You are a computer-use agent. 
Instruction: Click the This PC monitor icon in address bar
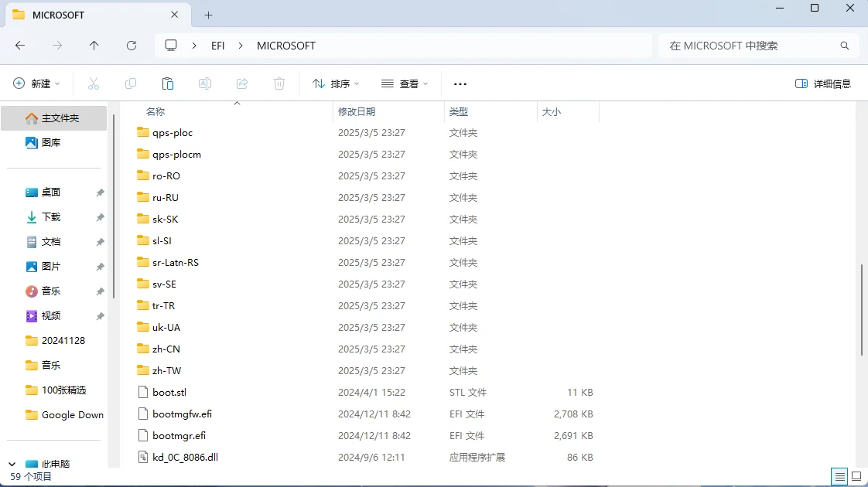(x=171, y=46)
